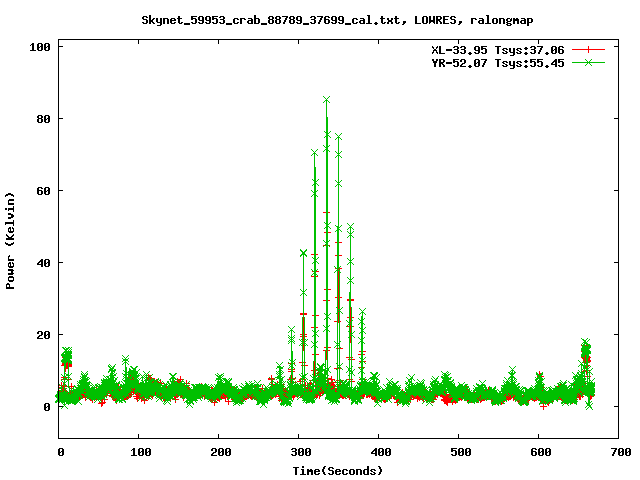Click the y-axis tick label '40'
This screenshot has width=640, height=480.
point(44,263)
